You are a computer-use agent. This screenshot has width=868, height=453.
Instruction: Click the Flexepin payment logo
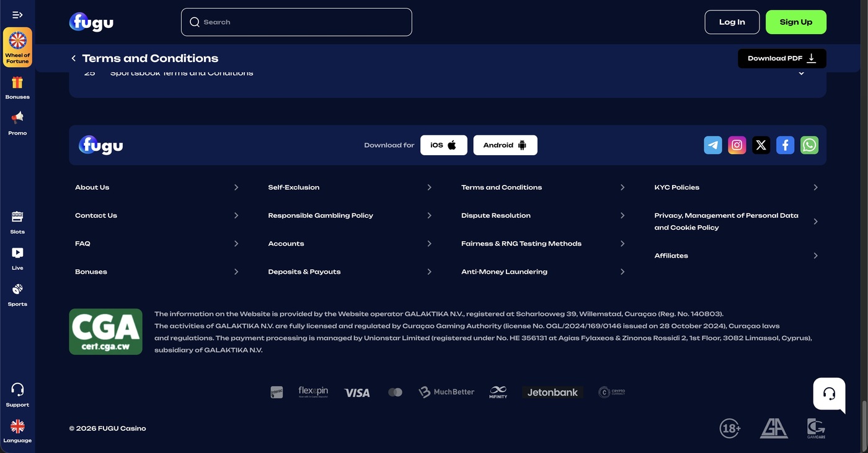313,392
